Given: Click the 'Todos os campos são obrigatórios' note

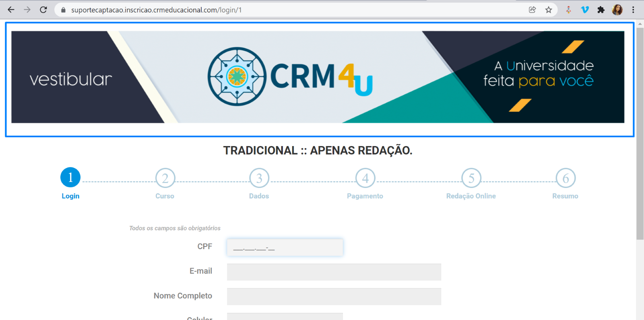Looking at the screenshot, I should pos(175,228).
